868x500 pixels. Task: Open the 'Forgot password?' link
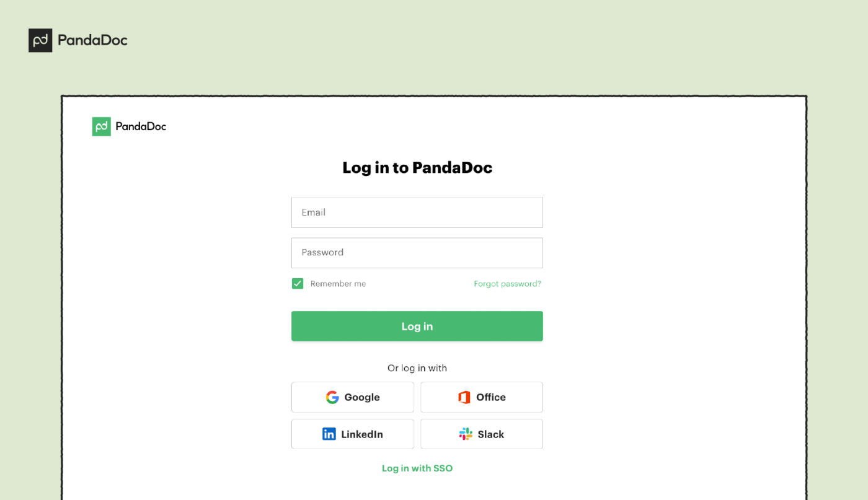[507, 284]
